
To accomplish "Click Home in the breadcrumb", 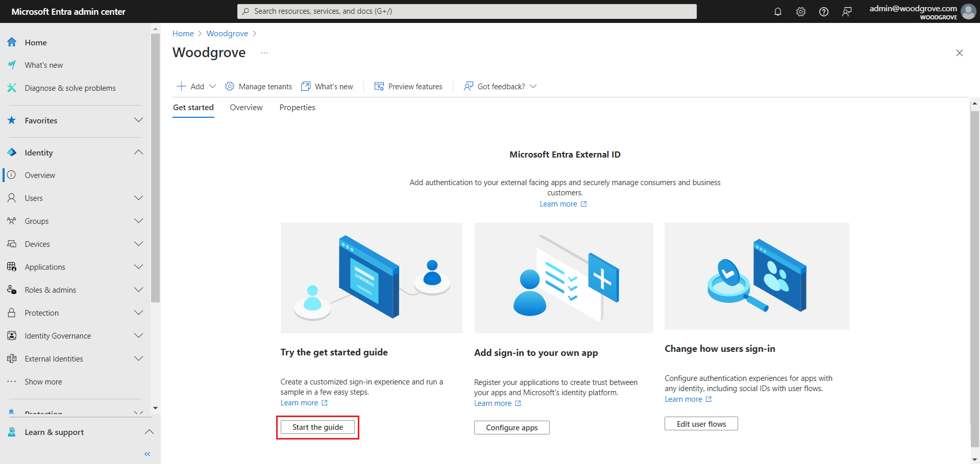I will pyautogui.click(x=183, y=33).
